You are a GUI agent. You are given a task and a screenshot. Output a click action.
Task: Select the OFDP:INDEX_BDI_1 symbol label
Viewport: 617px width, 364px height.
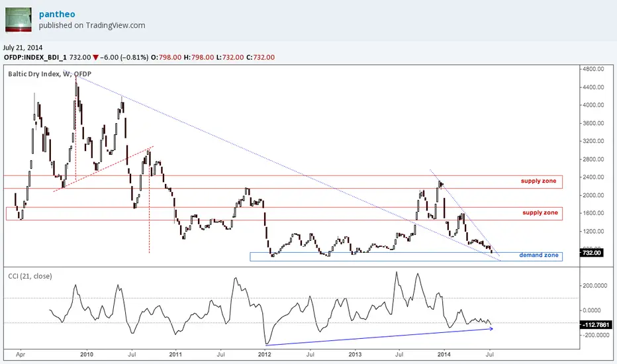pos(35,58)
